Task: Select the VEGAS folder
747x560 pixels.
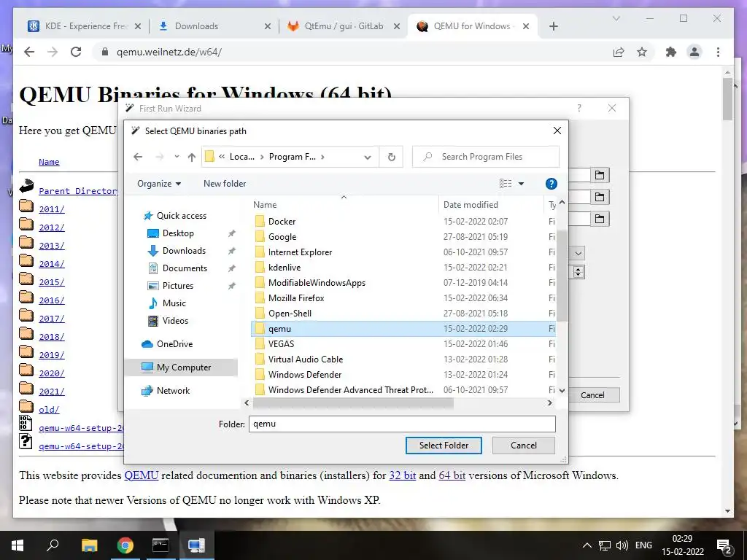Action: (281, 344)
